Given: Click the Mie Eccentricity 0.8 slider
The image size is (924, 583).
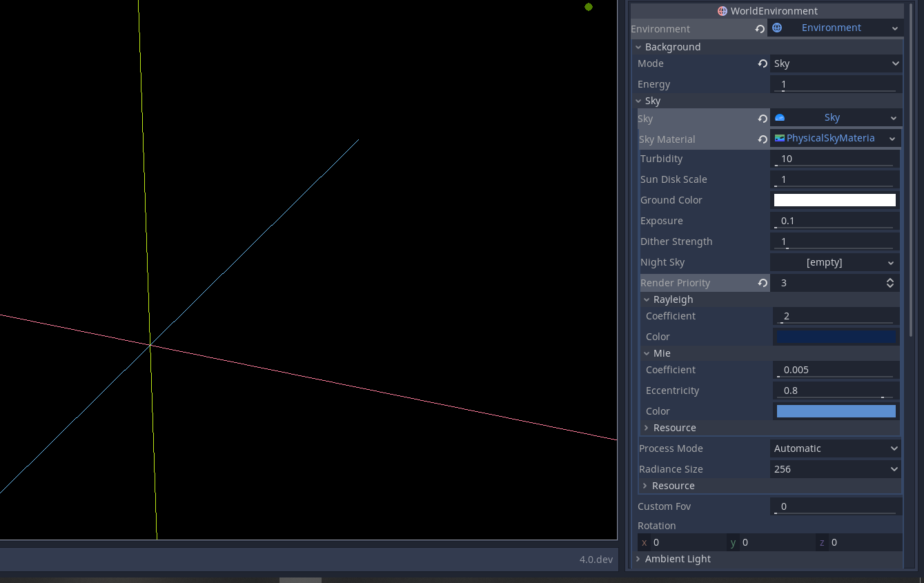Looking at the screenshot, I should [836, 391].
